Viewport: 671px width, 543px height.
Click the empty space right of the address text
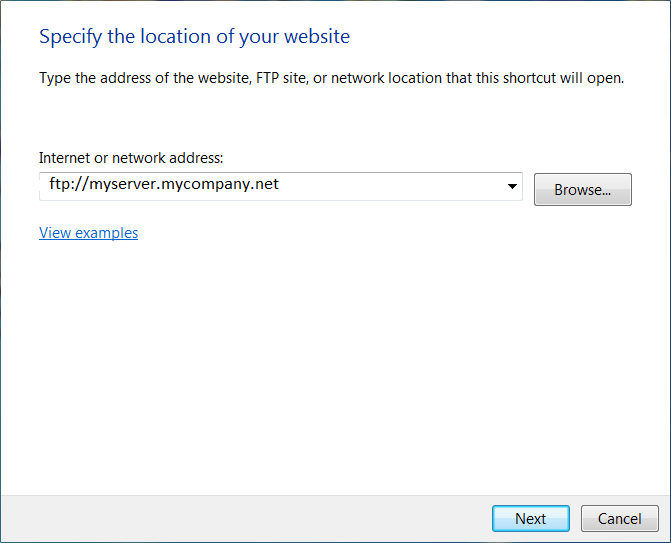click(400, 186)
